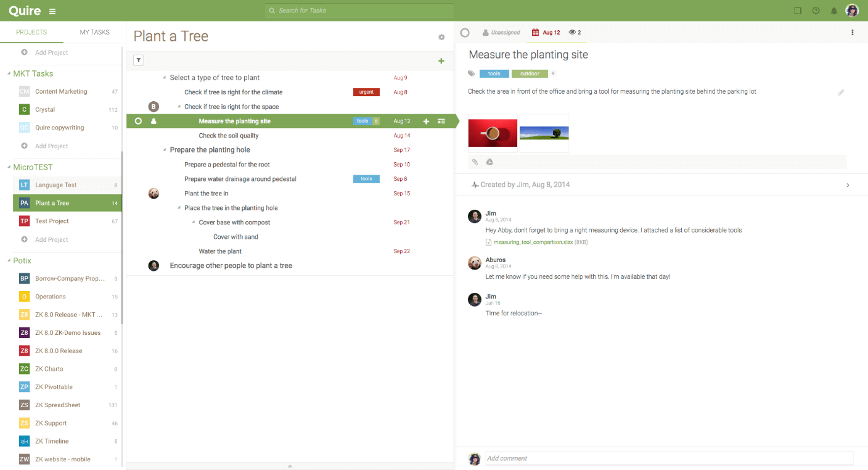Image resolution: width=868 pixels, height=470 pixels.
Task: Click the Quire menu hamburger icon
Action: click(x=52, y=11)
